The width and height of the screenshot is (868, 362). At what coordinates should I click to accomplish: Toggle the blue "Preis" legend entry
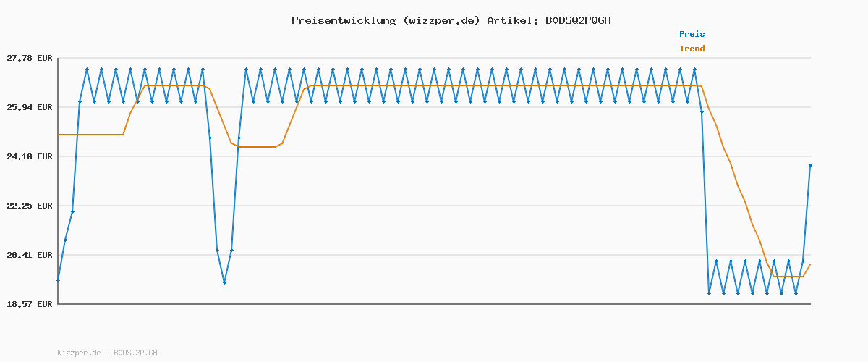click(692, 34)
